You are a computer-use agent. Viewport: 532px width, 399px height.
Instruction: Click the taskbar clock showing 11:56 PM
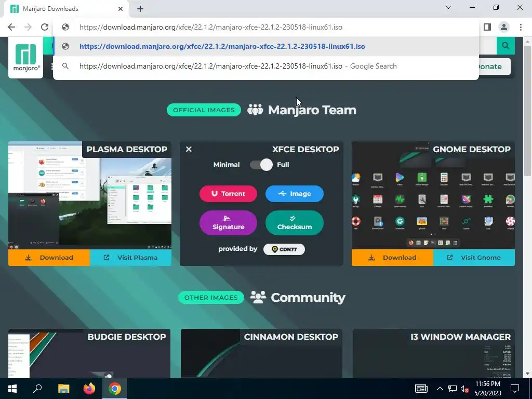pyautogui.click(x=487, y=389)
